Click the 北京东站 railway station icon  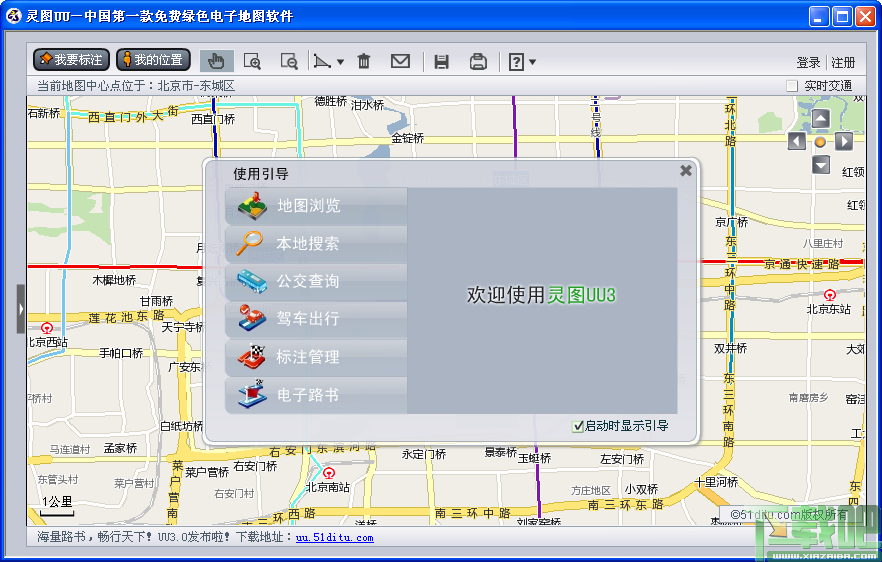830,295
